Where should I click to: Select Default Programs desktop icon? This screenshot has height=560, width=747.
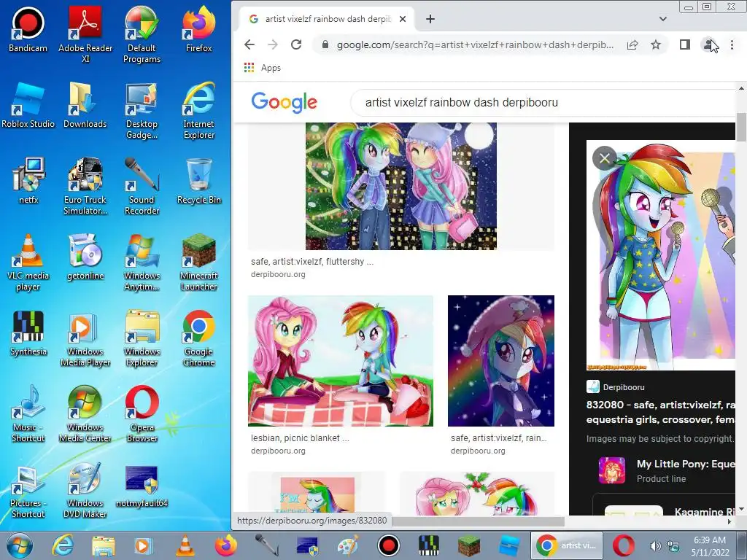tap(142, 34)
